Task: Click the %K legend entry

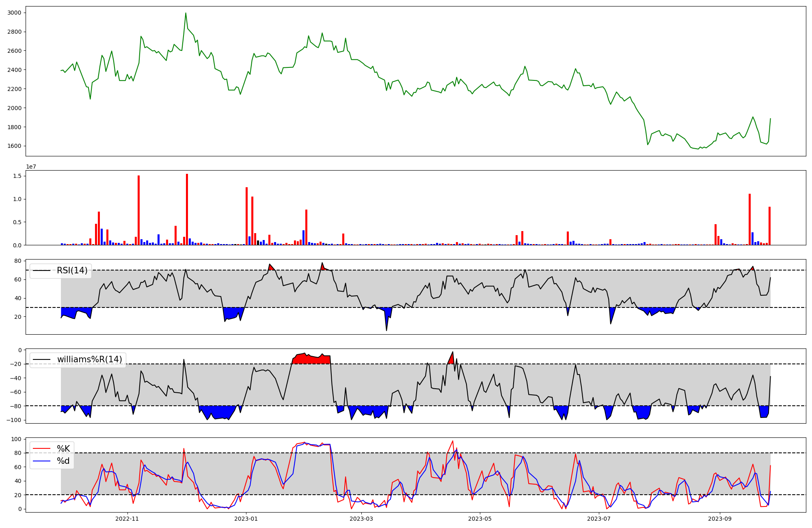Action: pos(63,449)
